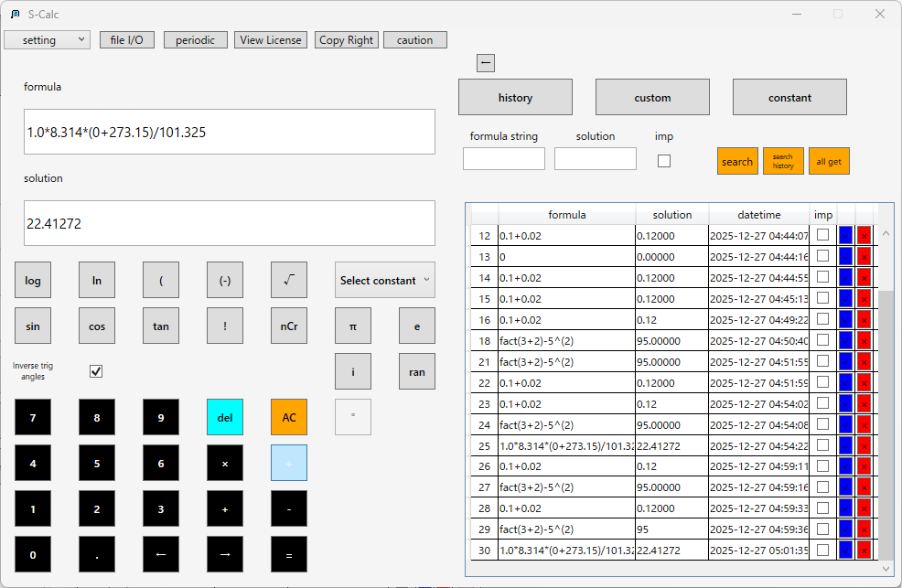Click the plus + key
Viewport: 902px width, 588px height.
click(x=225, y=508)
